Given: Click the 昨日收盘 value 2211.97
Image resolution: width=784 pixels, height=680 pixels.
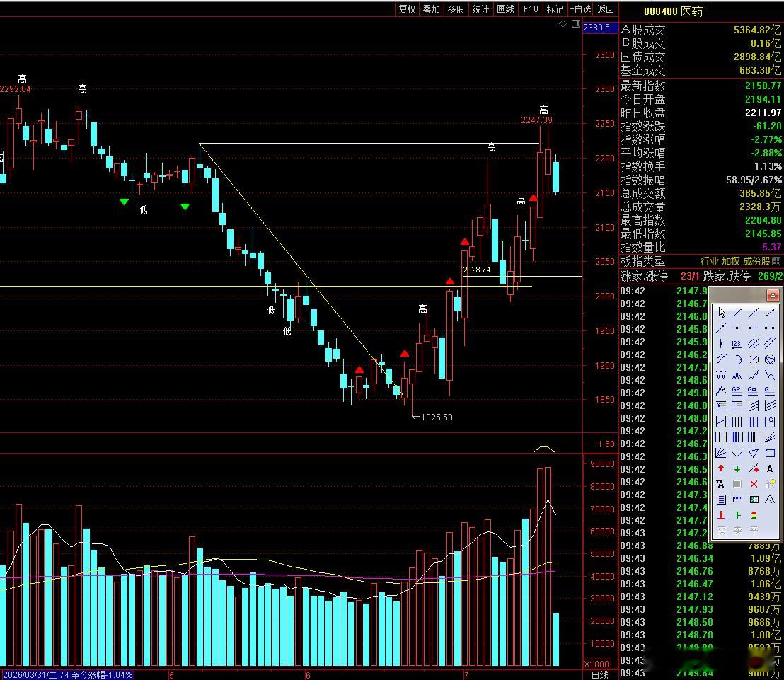Looking at the screenshot, I should [x=763, y=113].
